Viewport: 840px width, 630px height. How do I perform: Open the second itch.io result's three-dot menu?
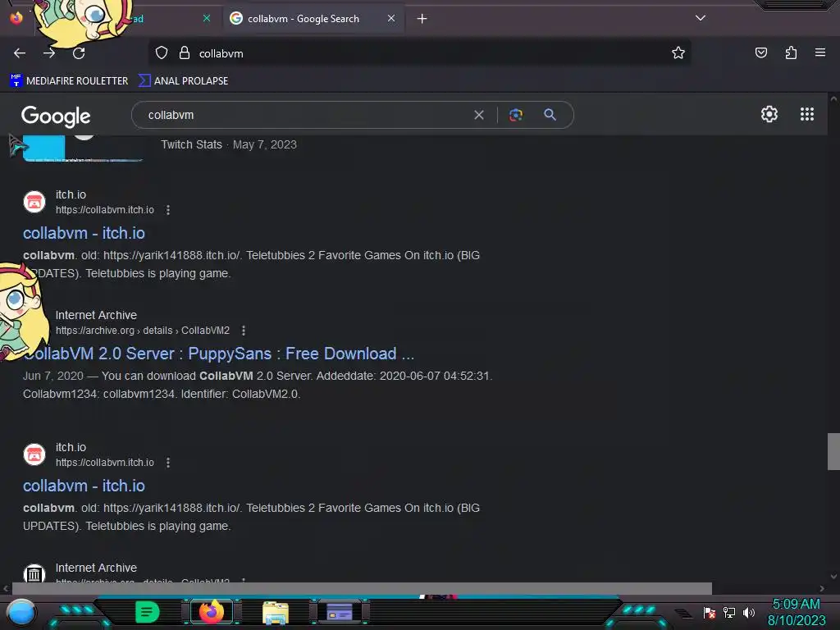[168, 463]
